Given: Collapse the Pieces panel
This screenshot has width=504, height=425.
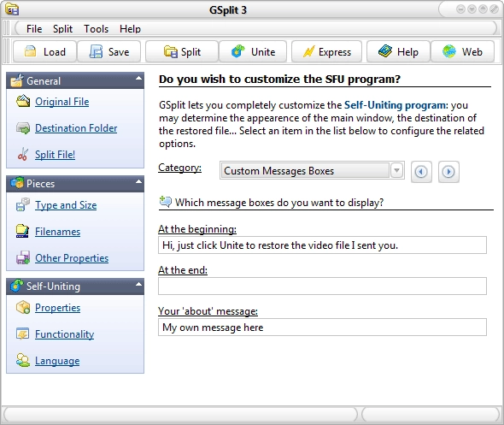Looking at the screenshot, I should [138, 182].
